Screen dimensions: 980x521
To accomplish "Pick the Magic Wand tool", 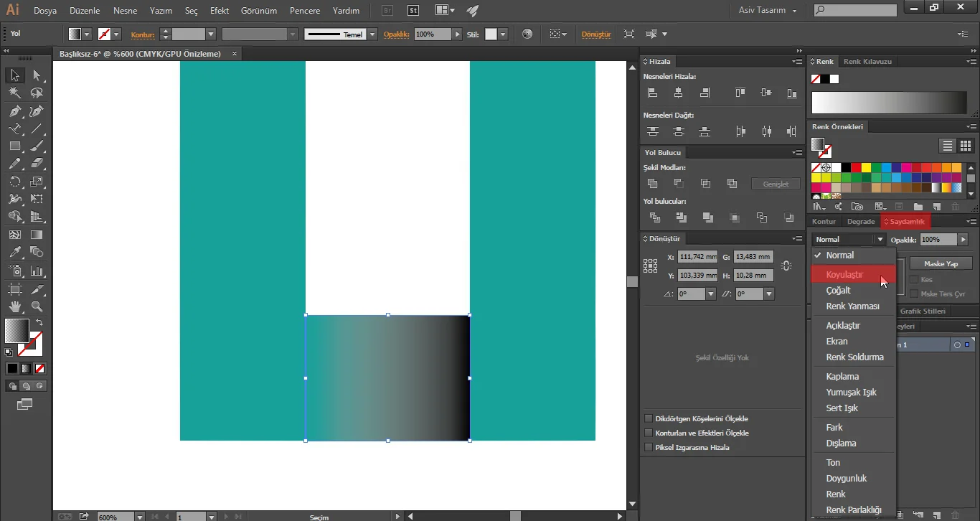I will [14, 93].
